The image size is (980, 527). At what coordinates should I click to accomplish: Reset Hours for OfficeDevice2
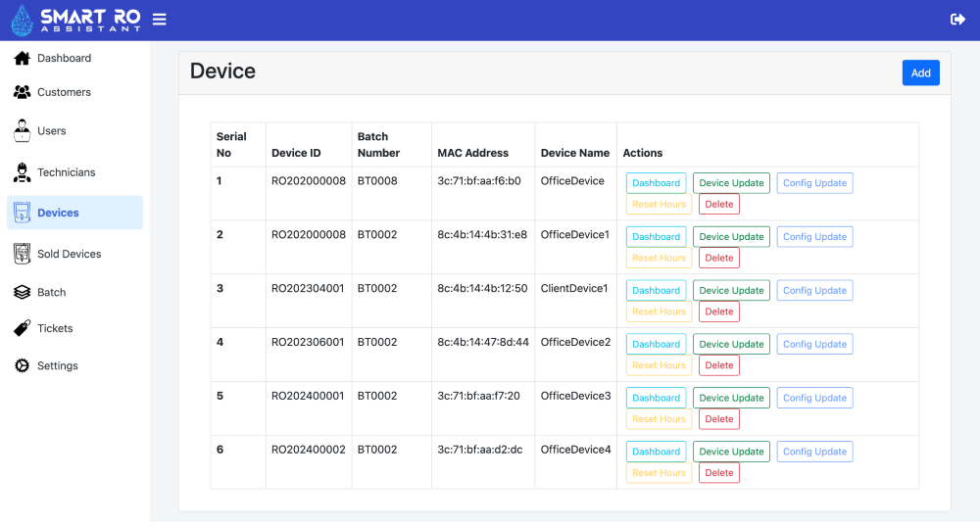659,365
